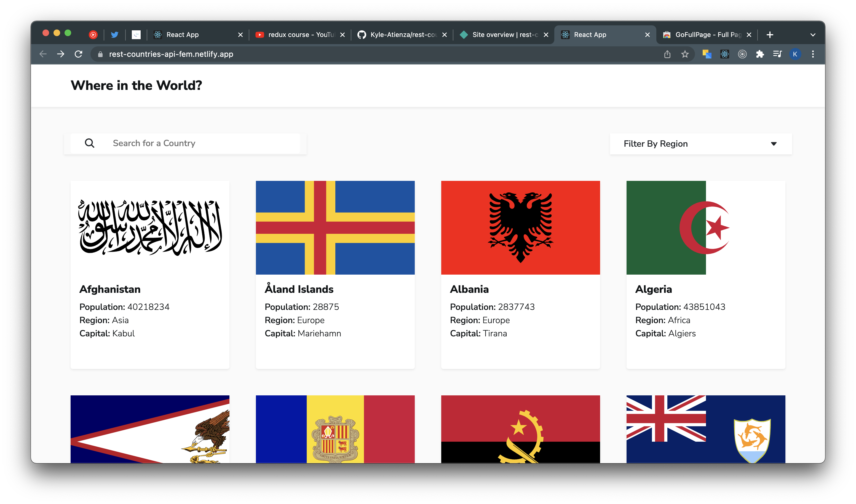Open the pinned YouTube Music tab
The image size is (856, 504).
pyautogui.click(x=93, y=34)
